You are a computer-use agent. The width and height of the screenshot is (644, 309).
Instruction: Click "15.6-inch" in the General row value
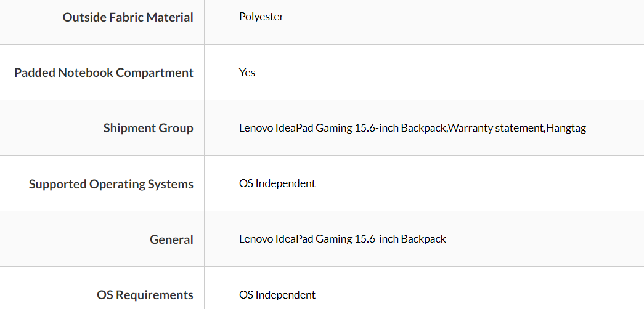(377, 239)
